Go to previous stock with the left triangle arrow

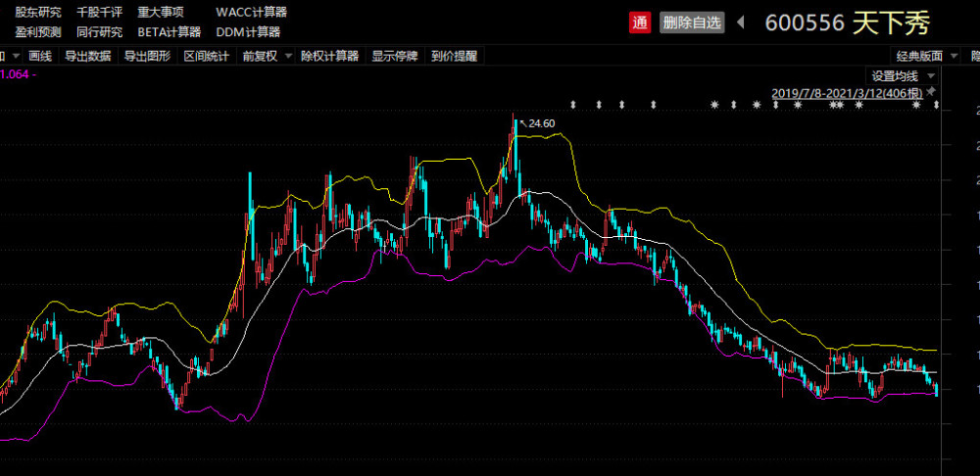[x=741, y=24]
